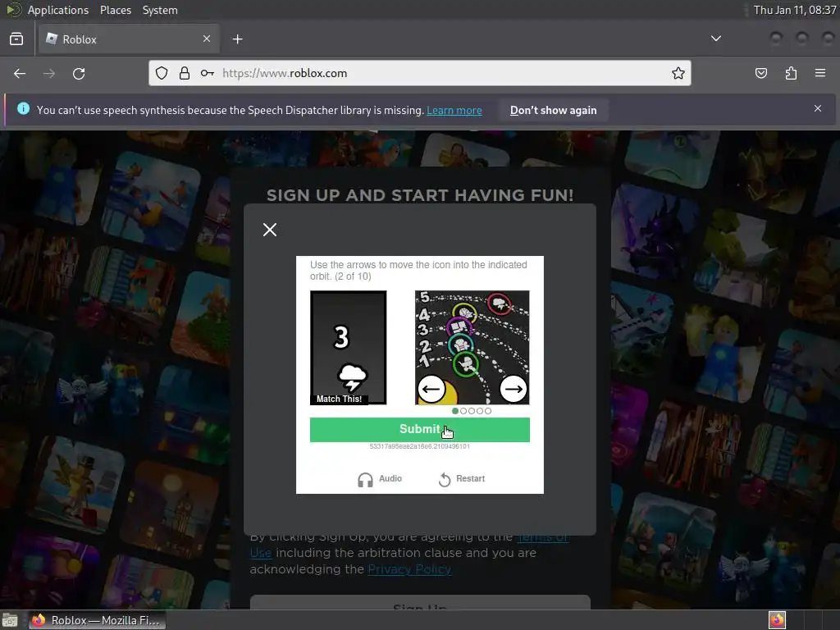Open the System menu
This screenshot has width=840, height=630.
click(160, 10)
